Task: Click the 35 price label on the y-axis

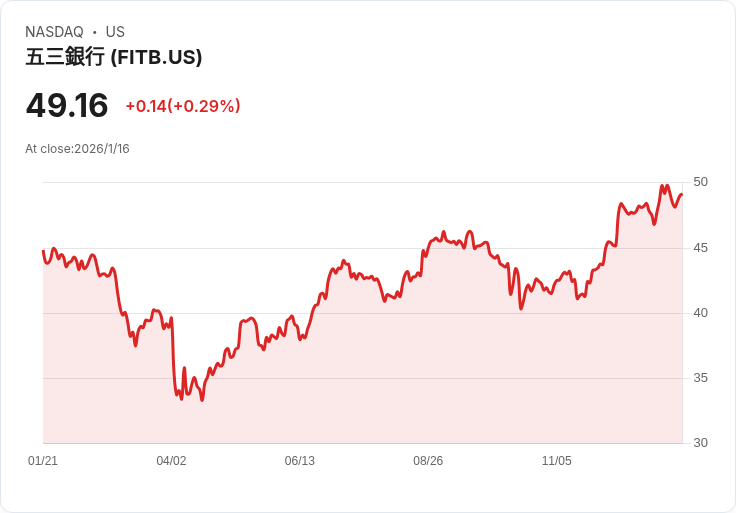Action: [x=700, y=378]
